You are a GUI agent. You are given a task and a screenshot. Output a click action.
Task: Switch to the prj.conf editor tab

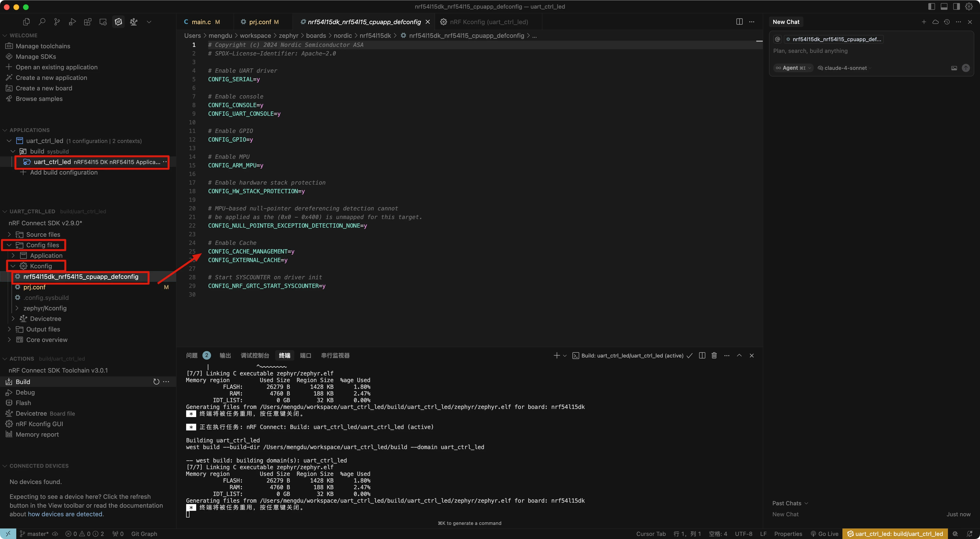click(260, 22)
